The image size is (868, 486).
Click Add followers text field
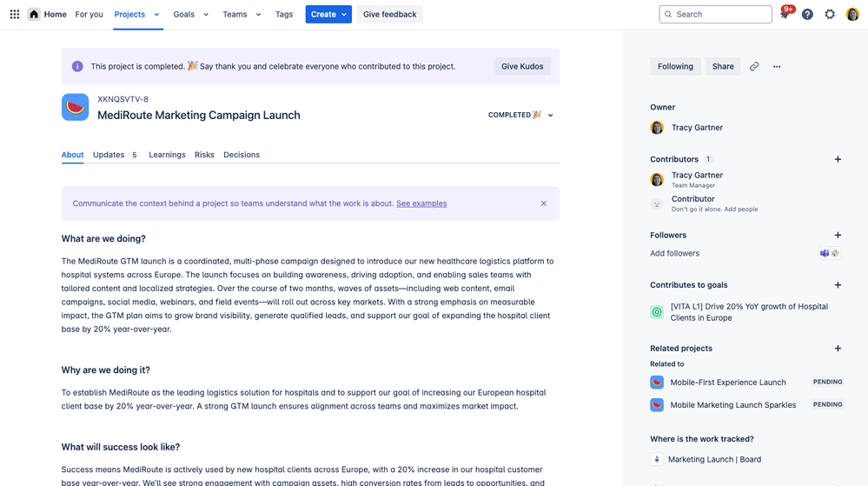(675, 253)
